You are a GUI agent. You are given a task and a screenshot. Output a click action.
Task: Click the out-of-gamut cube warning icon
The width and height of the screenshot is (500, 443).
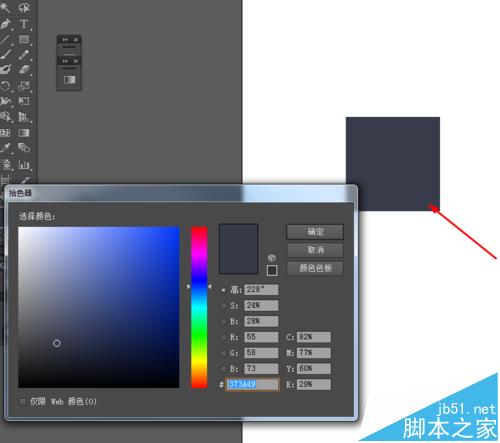272,258
